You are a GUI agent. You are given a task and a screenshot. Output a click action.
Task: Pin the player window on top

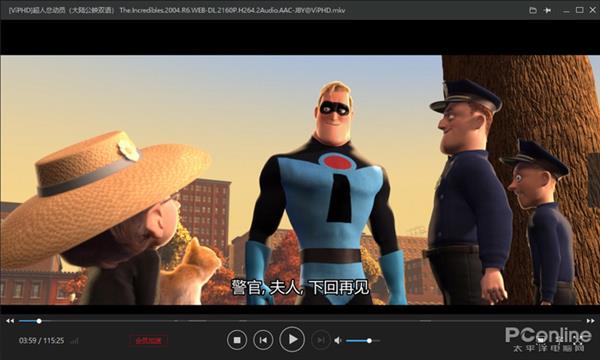click(x=548, y=10)
